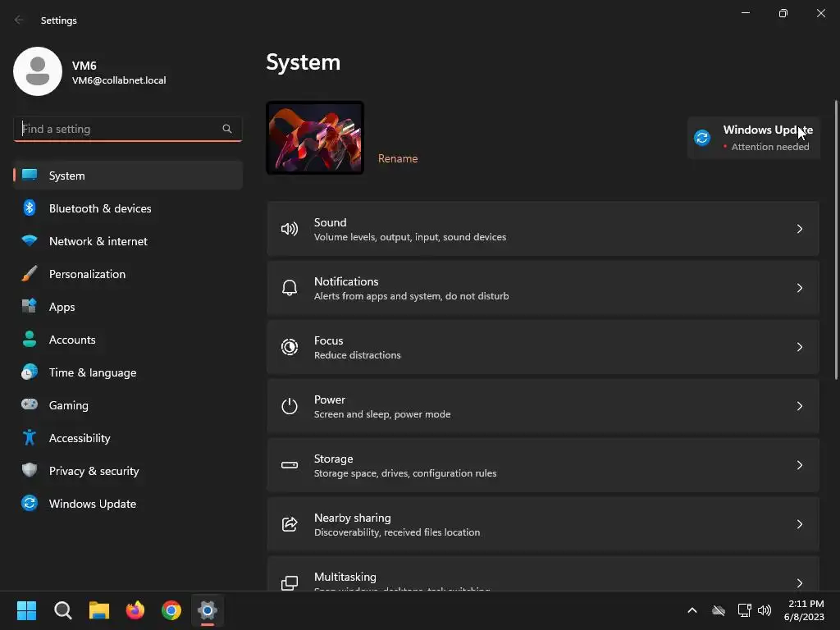This screenshot has height=630, width=840.
Task: Open Storage space settings
Action: (x=543, y=465)
